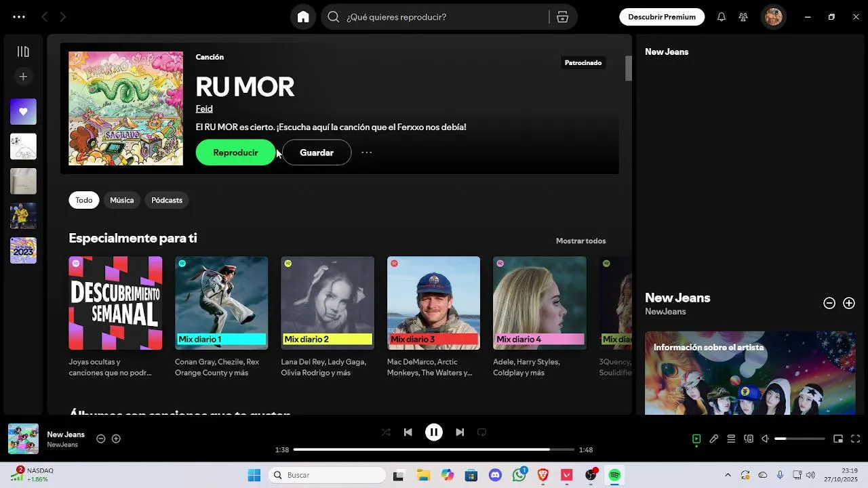Skip to next track
Screen dimensions: 868x488
[460, 432]
